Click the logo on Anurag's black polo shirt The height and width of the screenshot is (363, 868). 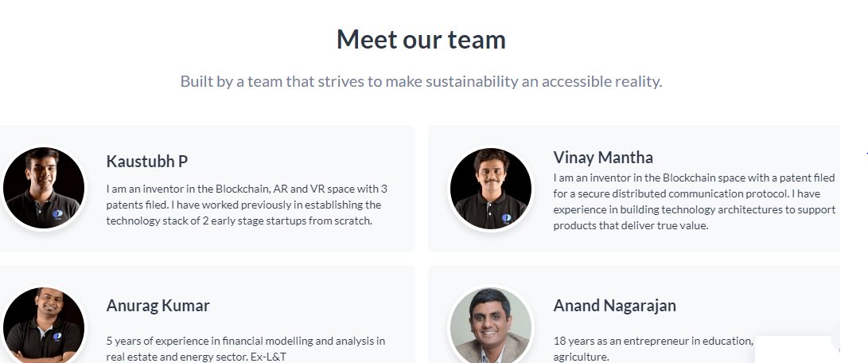[x=57, y=337]
